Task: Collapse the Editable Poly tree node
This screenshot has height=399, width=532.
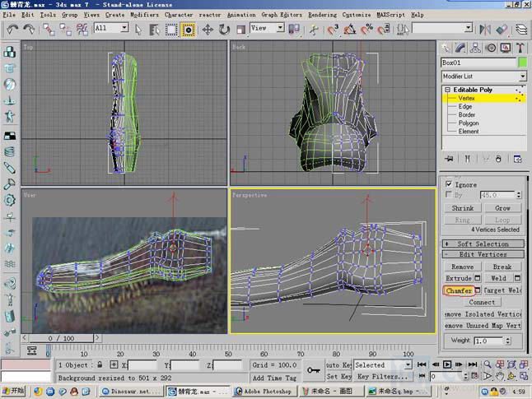Action: tap(447, 90)
